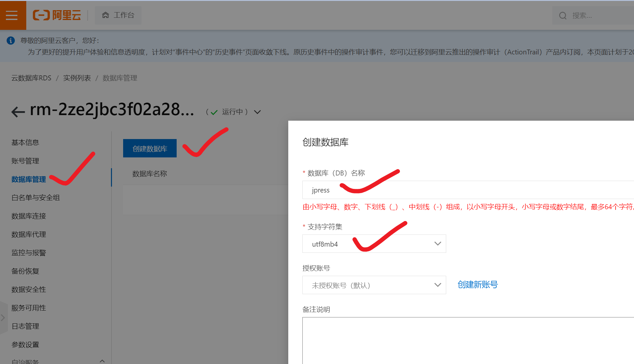Expand the instance status dropdown chevron
The image size is (634, 364).
[257, 112]
